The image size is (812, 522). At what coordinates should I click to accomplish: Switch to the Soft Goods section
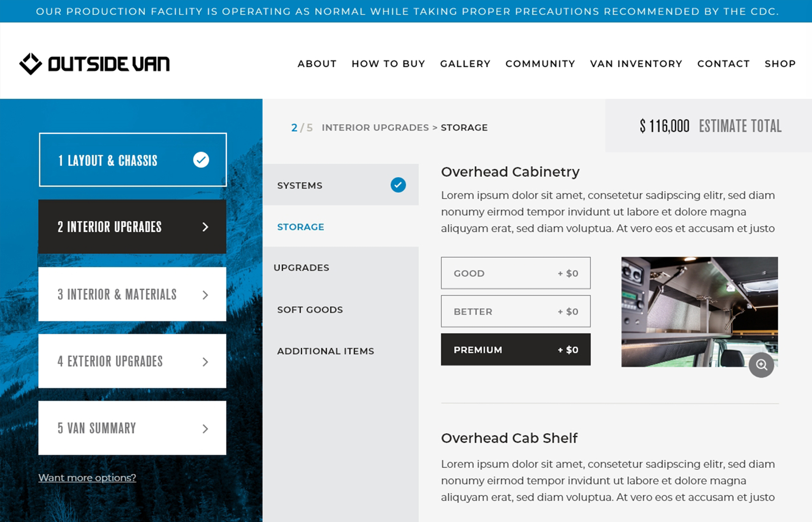pyautogui.click(x=310, y=310)
